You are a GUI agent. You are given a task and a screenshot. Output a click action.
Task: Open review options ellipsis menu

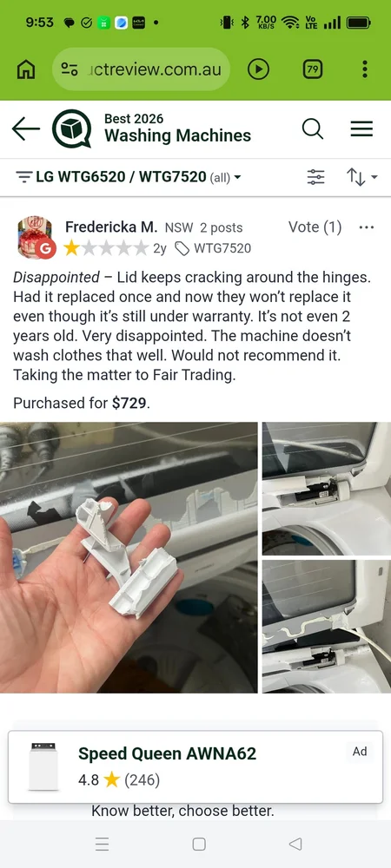pyautogui.click(x=367, y=227)
